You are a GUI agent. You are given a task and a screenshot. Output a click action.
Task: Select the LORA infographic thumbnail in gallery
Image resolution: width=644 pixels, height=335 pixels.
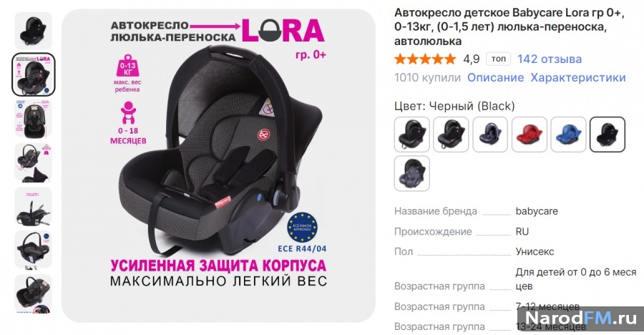(33, 74)
